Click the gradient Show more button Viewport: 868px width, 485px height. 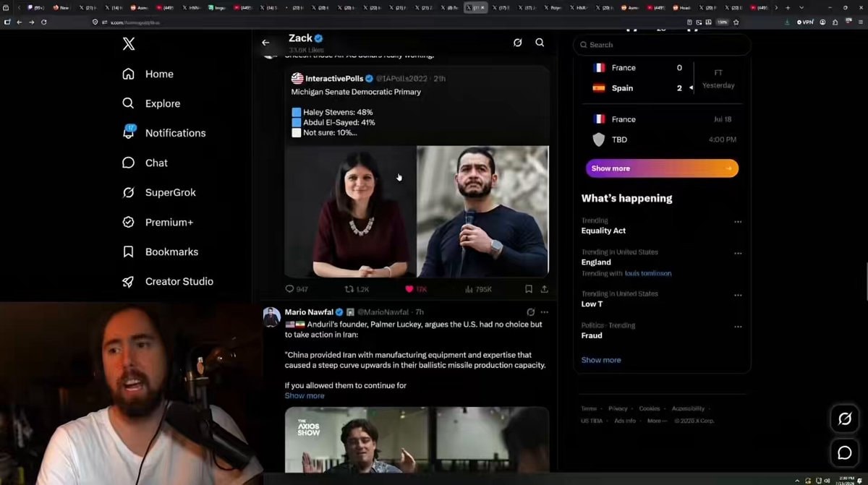(662, 168)
